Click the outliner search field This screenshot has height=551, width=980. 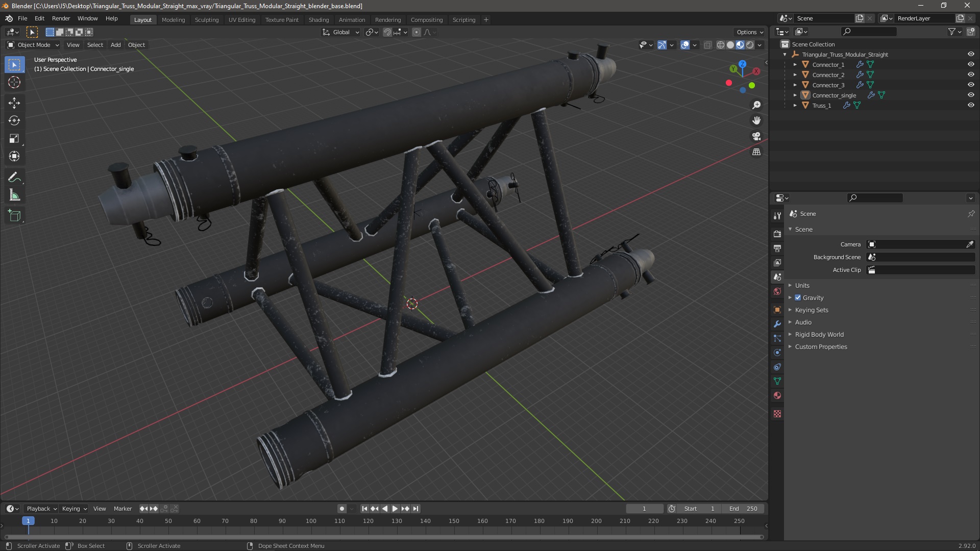[x=868, y=32]
